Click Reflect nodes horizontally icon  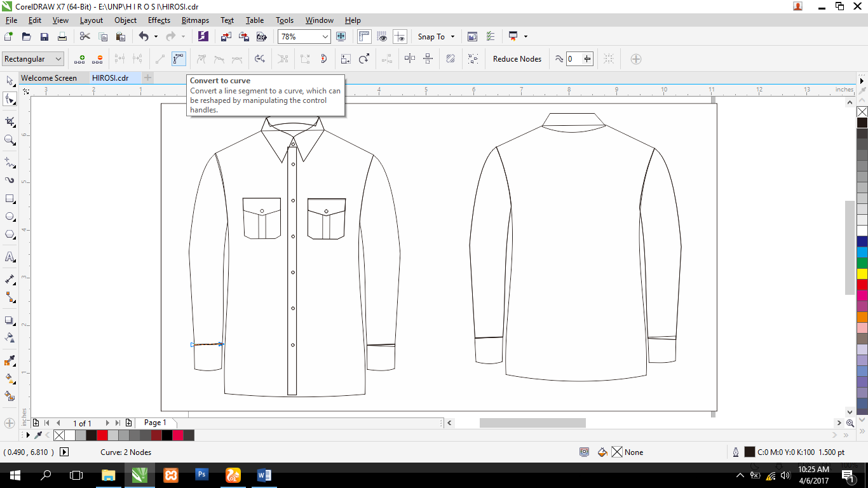point(410,59)
